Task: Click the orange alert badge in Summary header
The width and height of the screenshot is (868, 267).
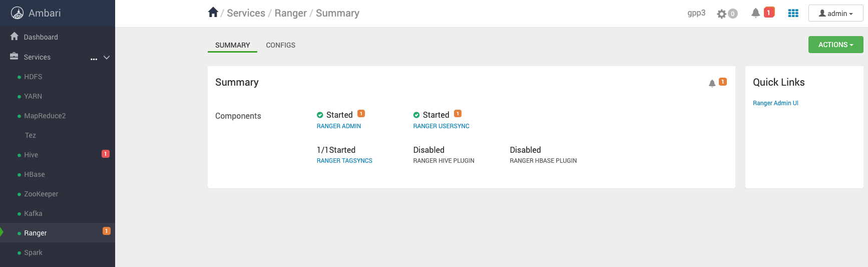Action: click(723, 82)
